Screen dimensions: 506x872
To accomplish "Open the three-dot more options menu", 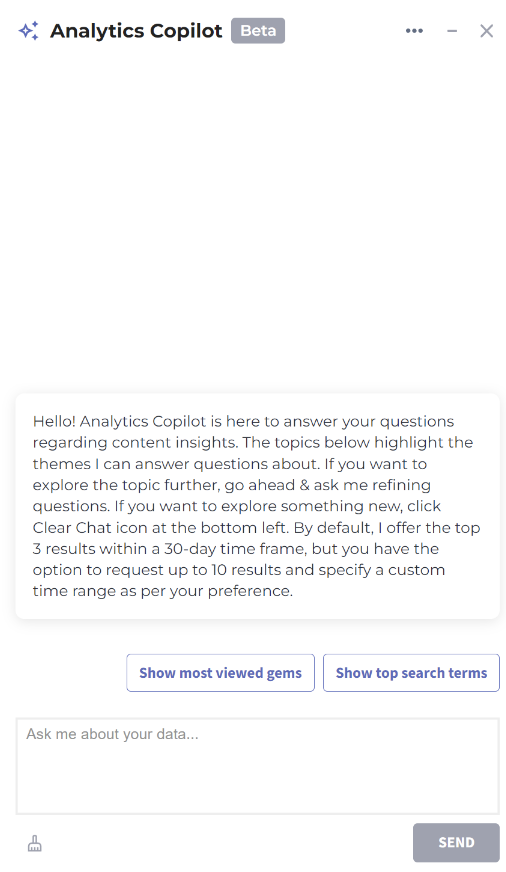I will [414, 31].
